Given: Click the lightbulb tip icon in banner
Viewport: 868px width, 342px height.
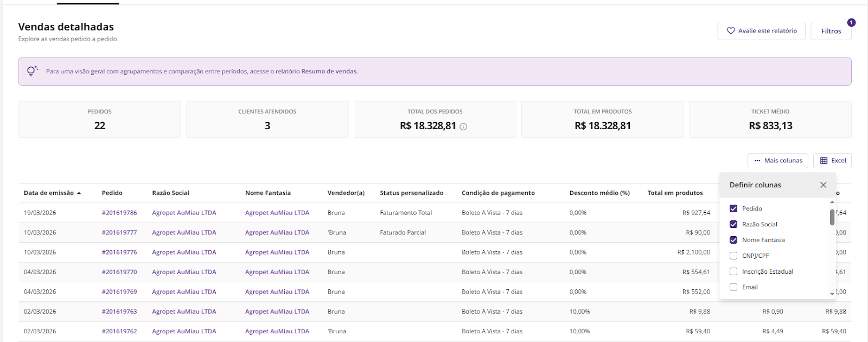Looking at the screenshot, I should [32, 71].
